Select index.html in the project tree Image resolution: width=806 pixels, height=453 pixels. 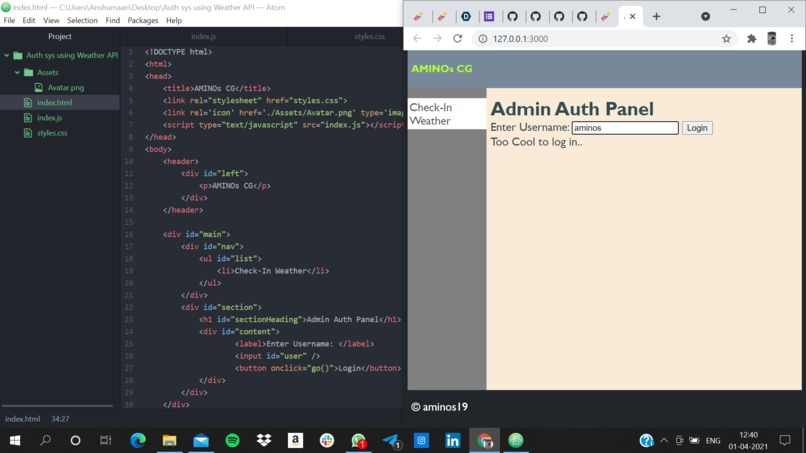click(60, 102)
